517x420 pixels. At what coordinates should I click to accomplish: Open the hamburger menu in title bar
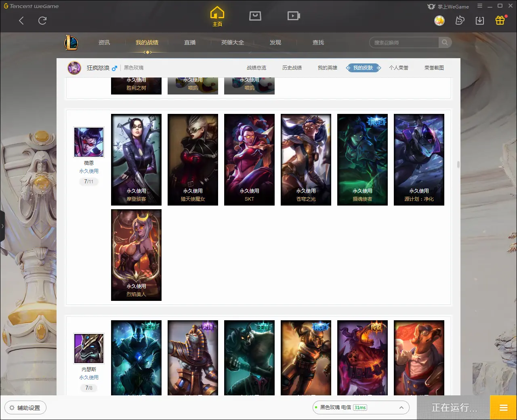pos(480,6)
